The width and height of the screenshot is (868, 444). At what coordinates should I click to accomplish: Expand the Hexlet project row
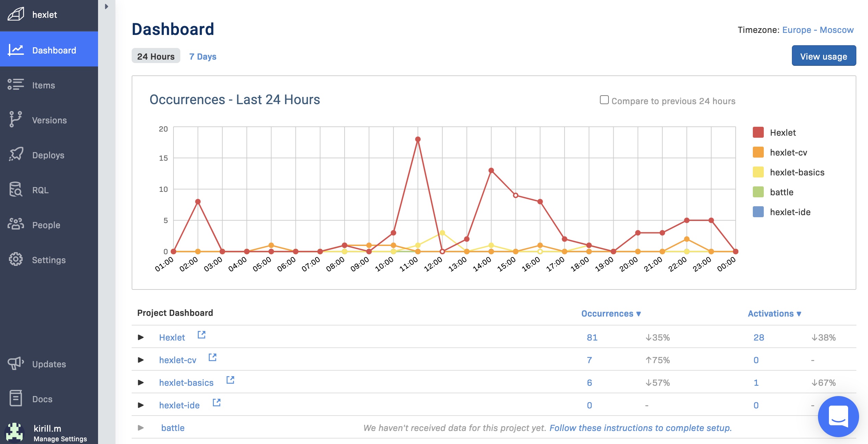[140, 336]
